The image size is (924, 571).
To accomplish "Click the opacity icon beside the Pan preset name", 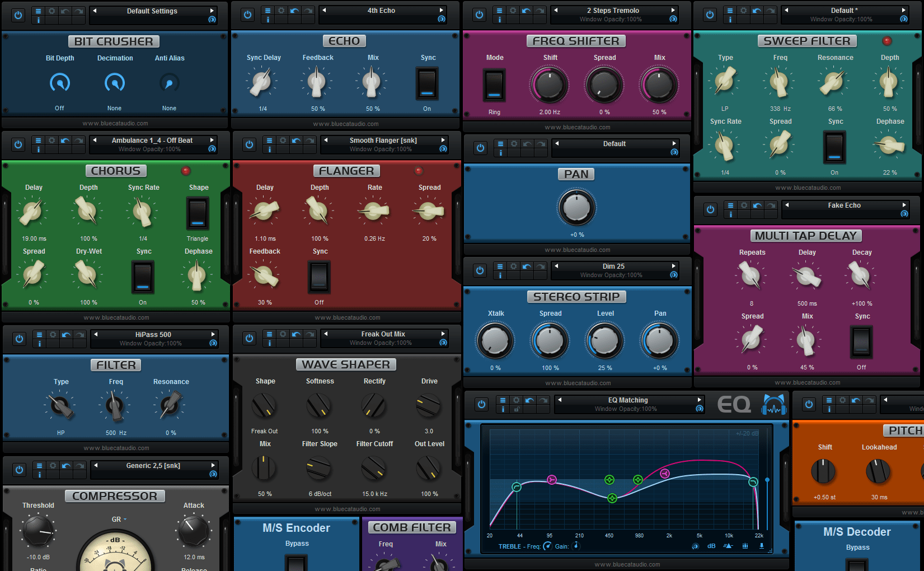I will tap(673, 152).
